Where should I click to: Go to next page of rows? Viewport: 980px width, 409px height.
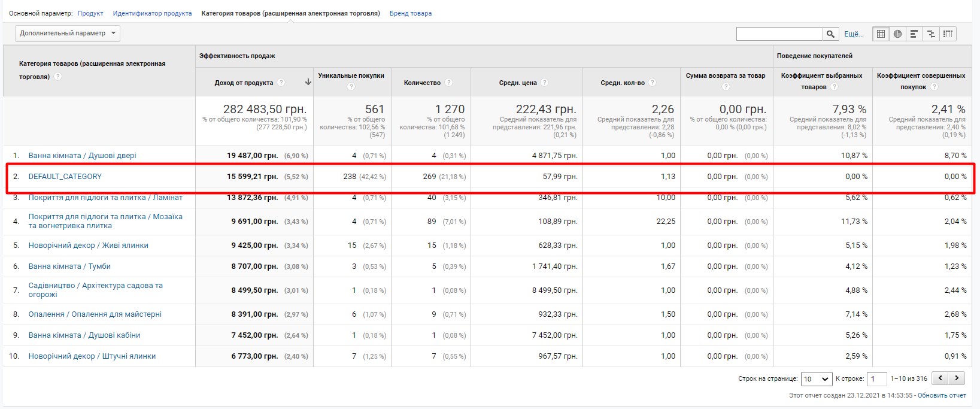[957, 378]
